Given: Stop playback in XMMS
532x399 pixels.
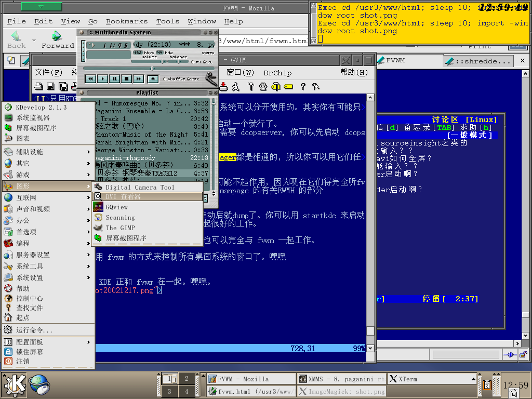Looking at the screenshot, I should point(126,79).
